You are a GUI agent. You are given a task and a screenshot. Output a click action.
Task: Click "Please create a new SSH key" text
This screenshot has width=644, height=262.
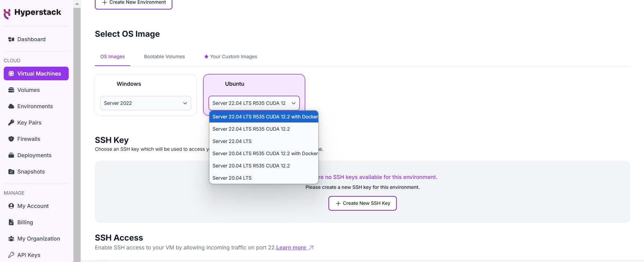tap(362, 187)
